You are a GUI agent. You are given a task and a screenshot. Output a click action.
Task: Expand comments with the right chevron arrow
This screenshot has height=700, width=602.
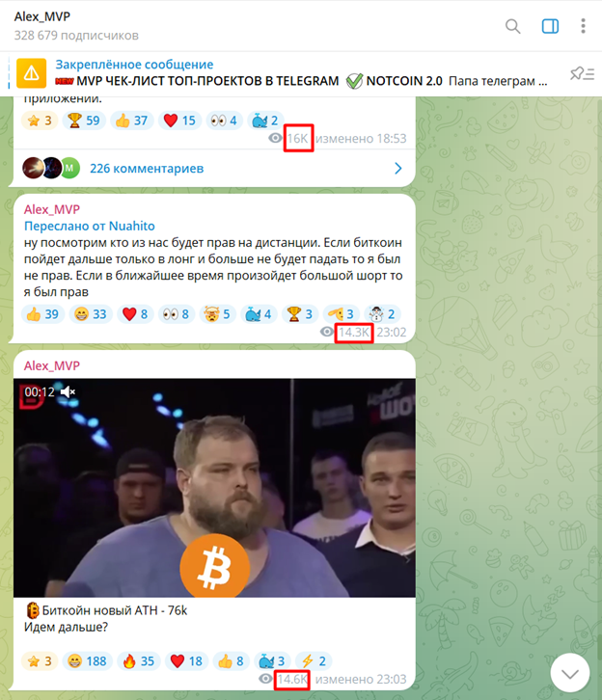(x=397, y=169)
